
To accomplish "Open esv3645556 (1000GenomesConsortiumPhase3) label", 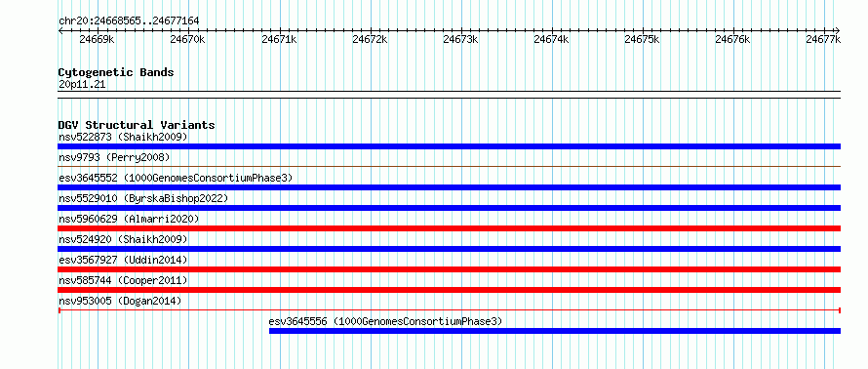I will 385,321.
